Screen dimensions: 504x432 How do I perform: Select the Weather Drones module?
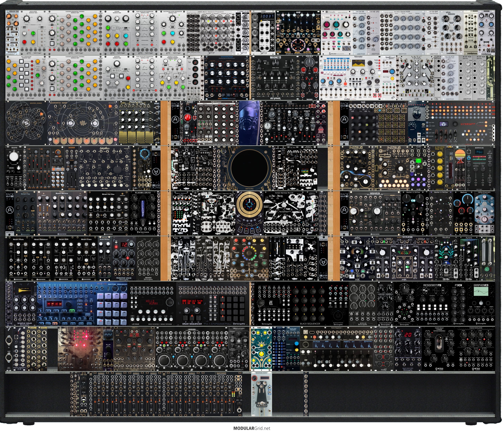click(26, 123)
